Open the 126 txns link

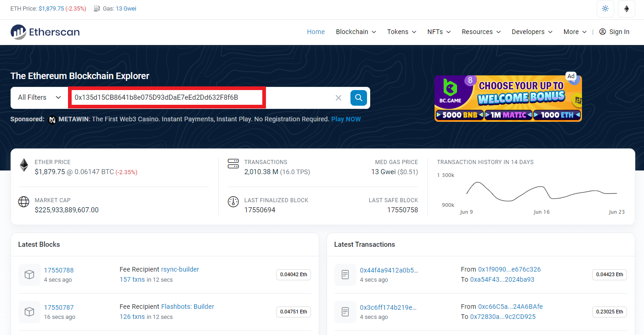[x=132, y=317]
